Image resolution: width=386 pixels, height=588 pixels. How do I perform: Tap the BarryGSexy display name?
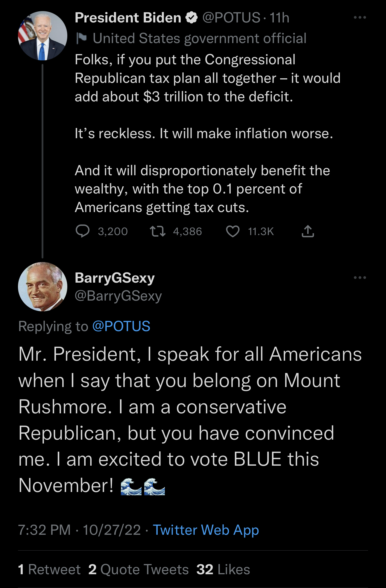pos(115,278)
